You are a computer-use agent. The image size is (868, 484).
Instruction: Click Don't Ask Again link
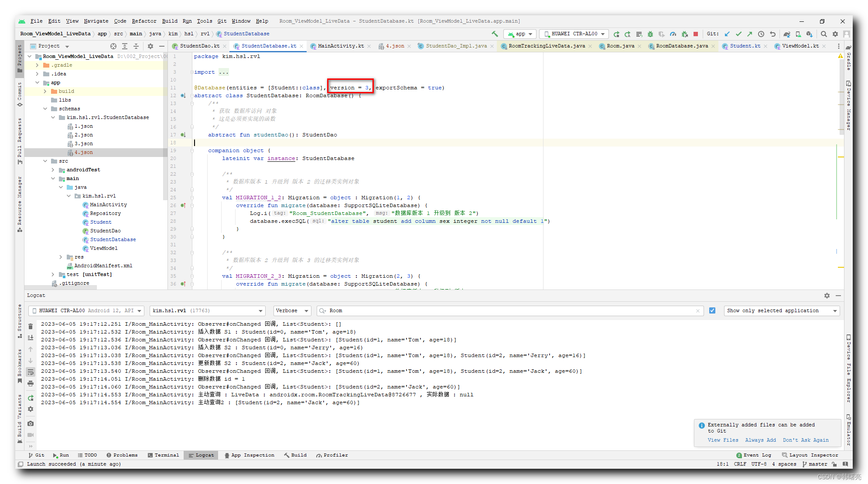click(806, 440)
